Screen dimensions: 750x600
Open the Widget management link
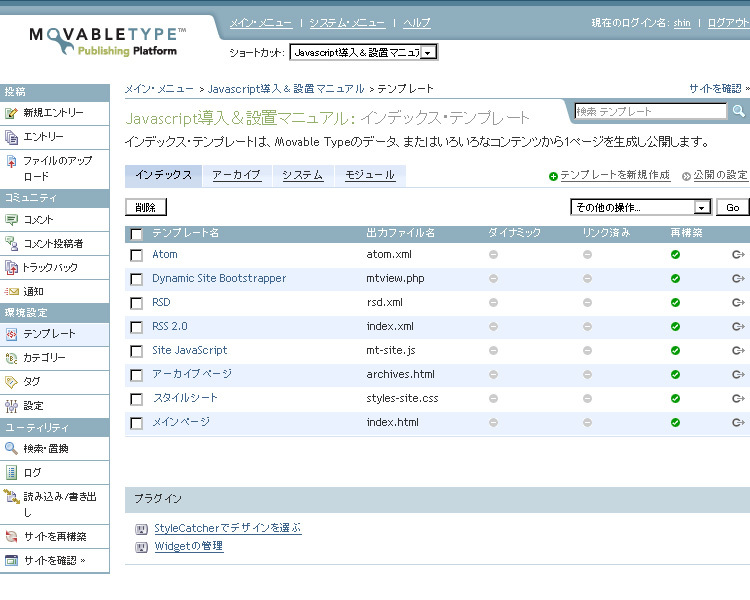click(189, 546)
